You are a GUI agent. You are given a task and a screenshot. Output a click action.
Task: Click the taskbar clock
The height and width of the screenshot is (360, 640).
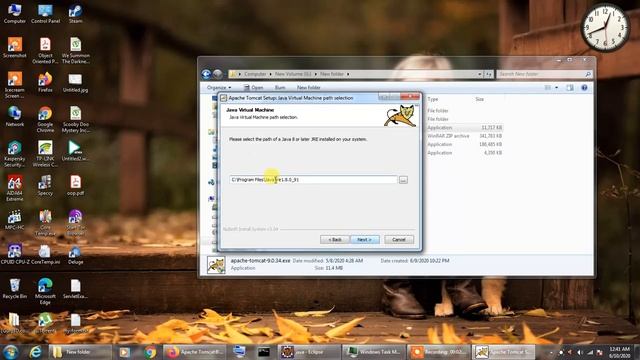click(620, 352)
